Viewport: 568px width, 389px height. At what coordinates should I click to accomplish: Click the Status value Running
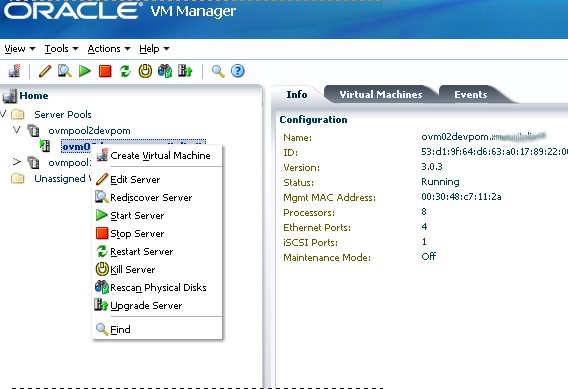click(x=440, y=182)
